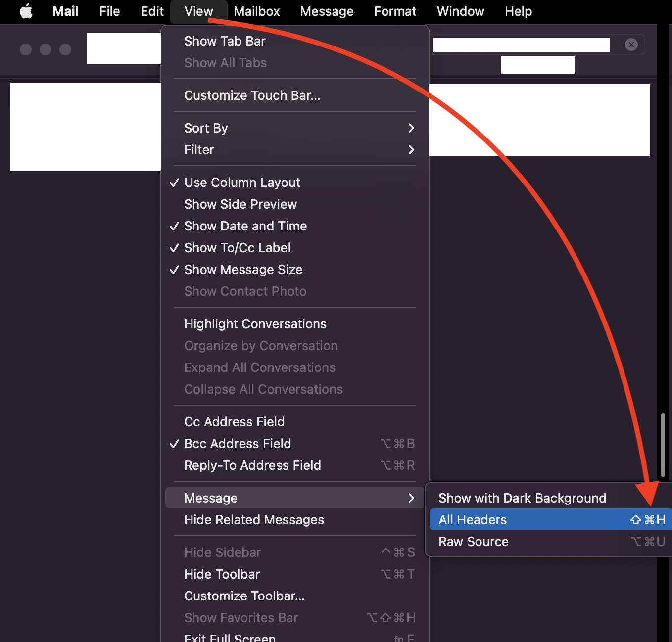Toggle Show Message Size off
Image resolution: width=672 pixels, height=642 pixels.
pos(243,270)
